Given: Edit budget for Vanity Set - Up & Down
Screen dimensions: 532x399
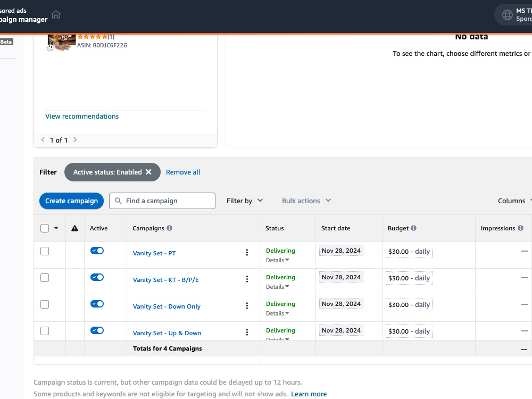Looking at the screenshot, I should point(409,331).
